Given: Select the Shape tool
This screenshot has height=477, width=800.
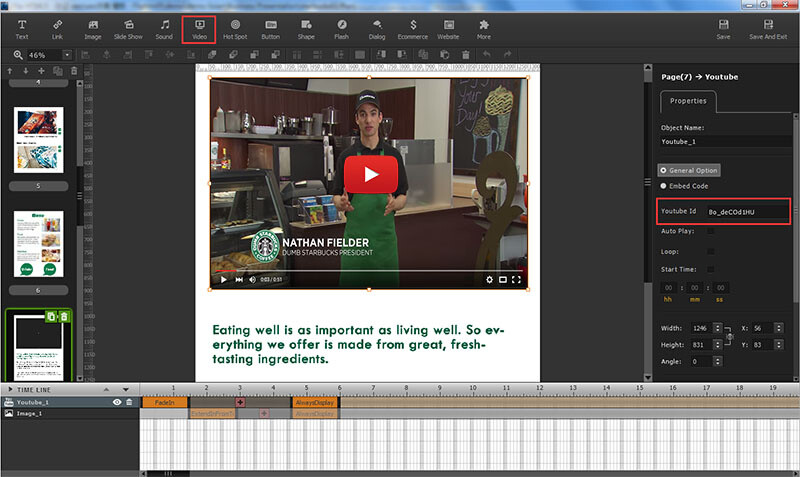Looking at the screenshot, I should tap(306, 30).
